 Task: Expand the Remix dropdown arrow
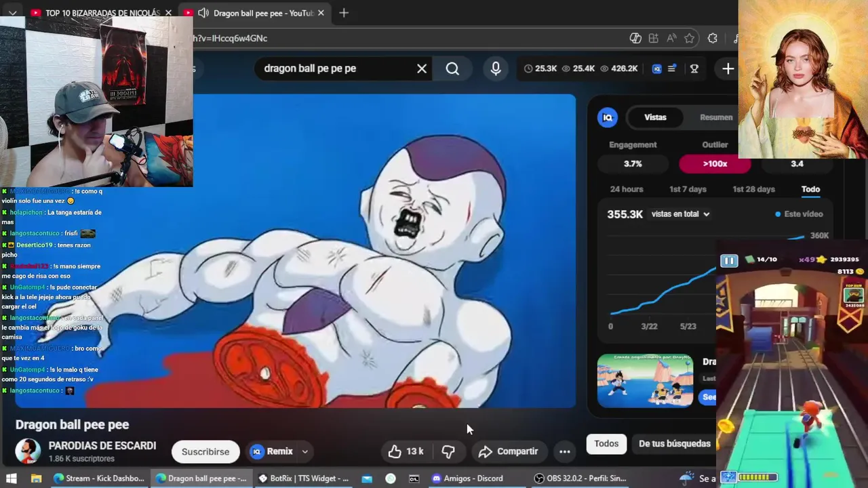304,451
